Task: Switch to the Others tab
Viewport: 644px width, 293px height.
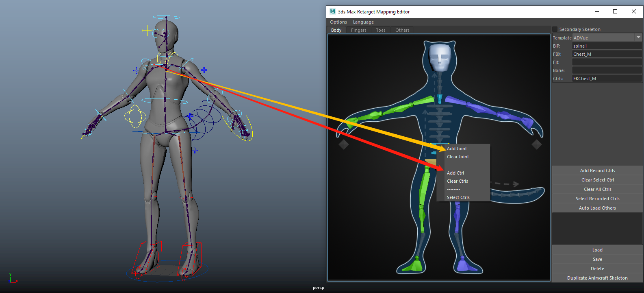Action: click(402, 30)
